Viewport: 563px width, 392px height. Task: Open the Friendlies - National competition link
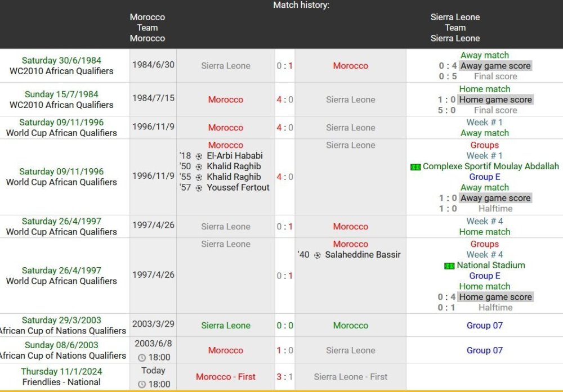(x=61, y=382)
